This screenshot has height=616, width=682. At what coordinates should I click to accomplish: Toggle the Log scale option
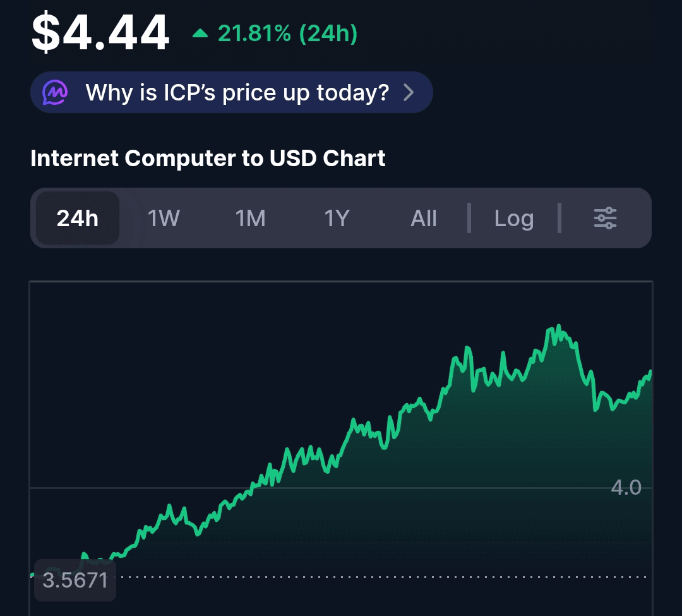pos(514,218)
